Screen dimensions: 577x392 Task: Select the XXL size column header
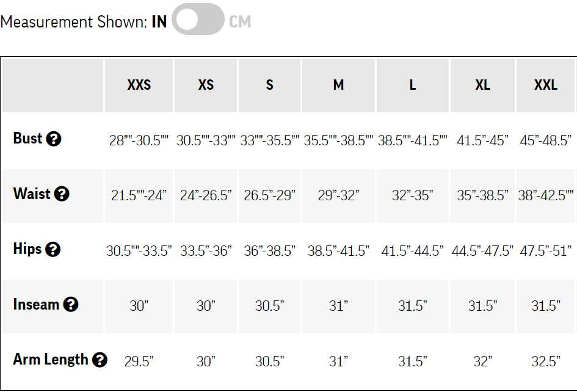click(546, 85)
